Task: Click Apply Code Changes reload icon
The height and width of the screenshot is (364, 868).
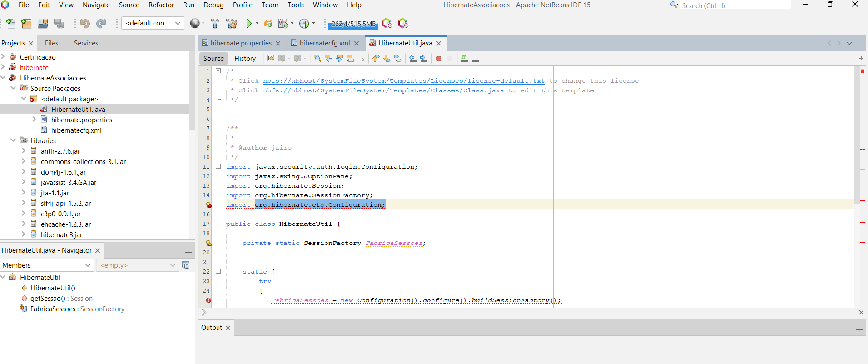Action: coord(268,23)
